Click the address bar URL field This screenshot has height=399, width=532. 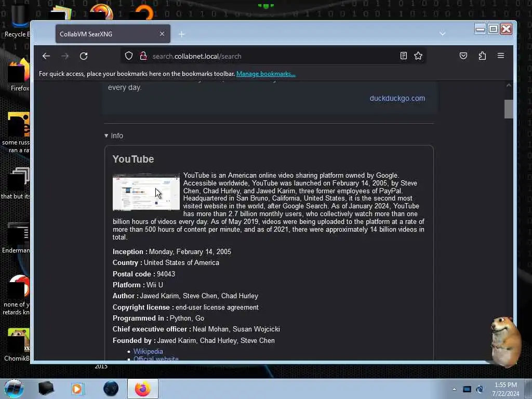pos(273,56)
